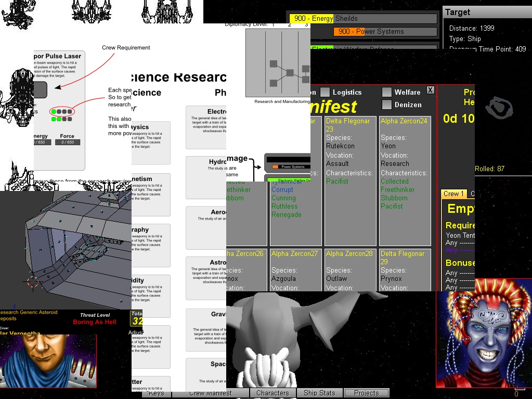Select the Projects tab

coord(367,393)
